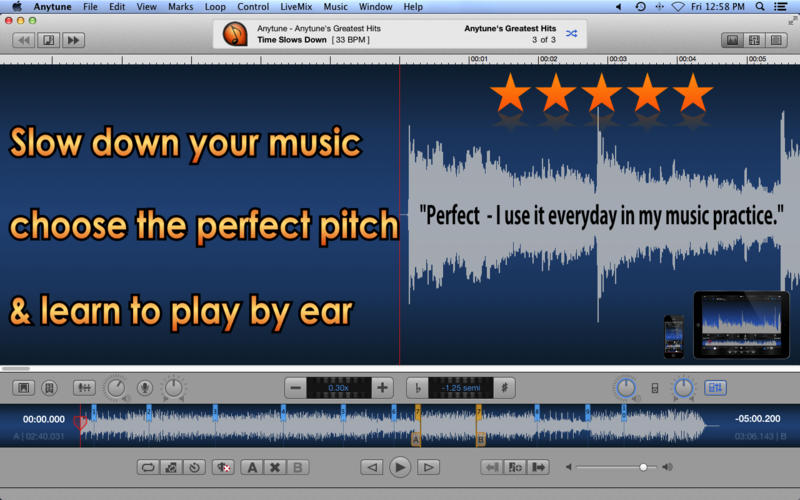Decrease tempo with the minus button
Screen dimensions: 800x500
tap(295, 388)
